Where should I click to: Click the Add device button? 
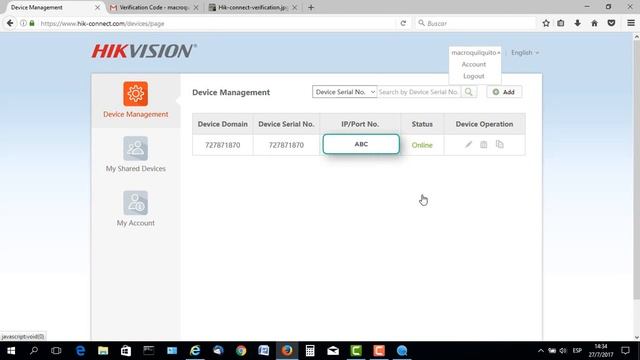(504, 92)
